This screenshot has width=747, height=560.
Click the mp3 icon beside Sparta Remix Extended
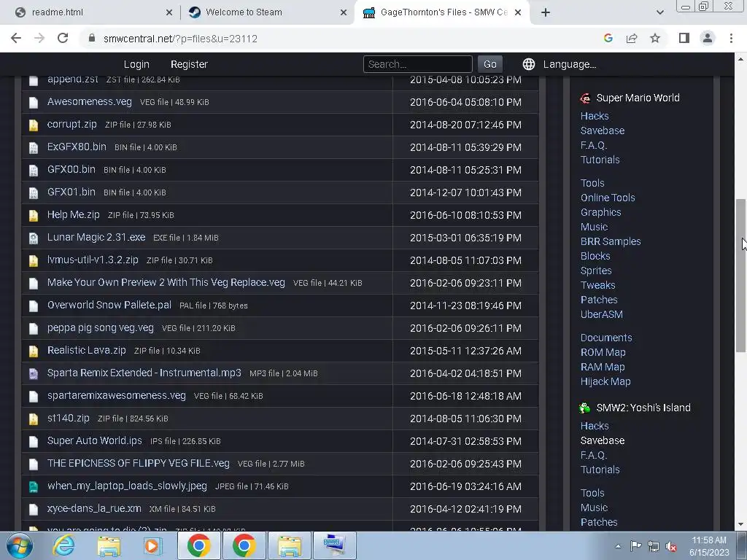click(x=34, y=374)
